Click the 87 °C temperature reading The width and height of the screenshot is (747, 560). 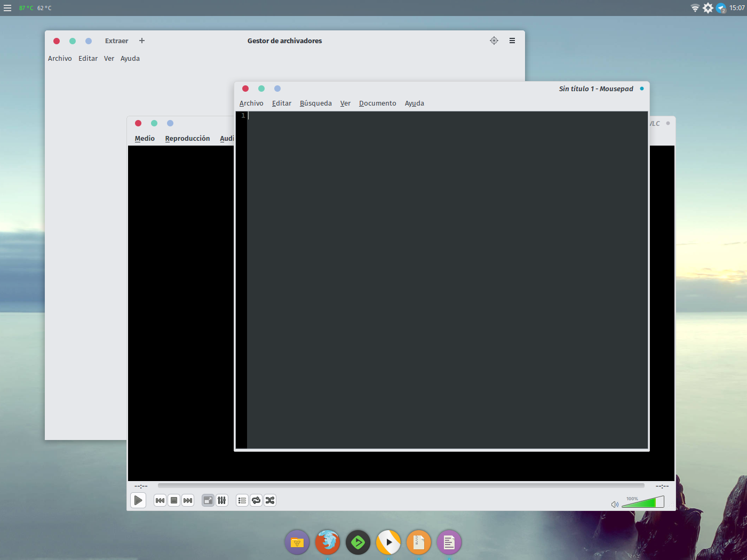26,8
